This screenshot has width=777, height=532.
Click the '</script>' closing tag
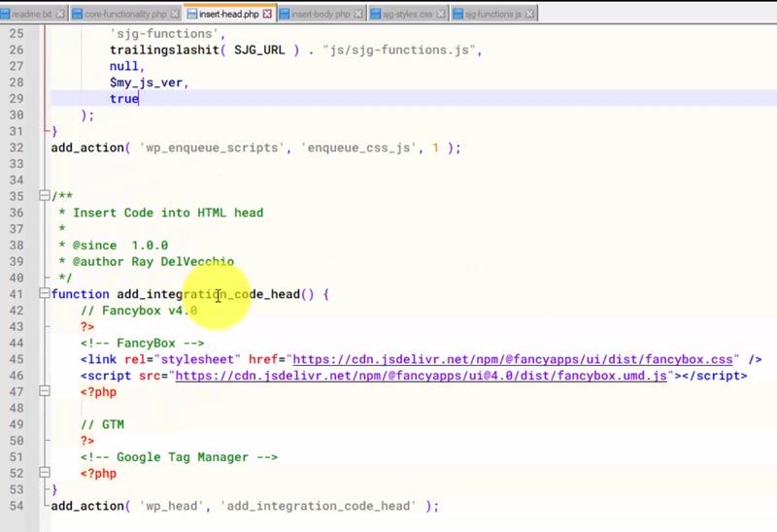coord(714,376)
